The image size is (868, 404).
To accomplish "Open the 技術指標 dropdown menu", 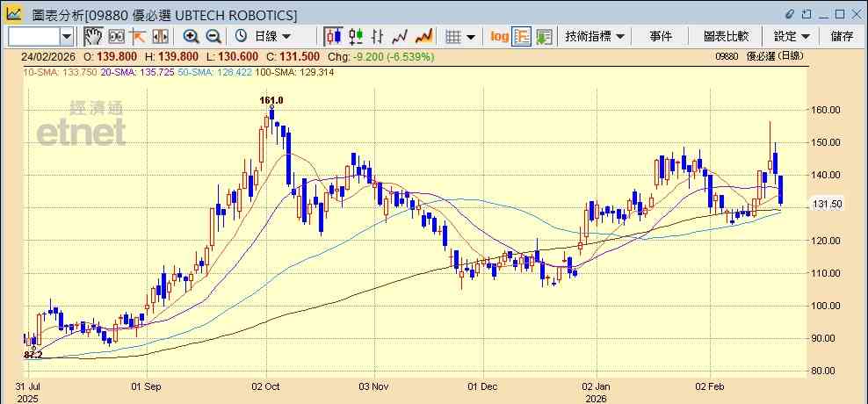I will coord(595,37).
